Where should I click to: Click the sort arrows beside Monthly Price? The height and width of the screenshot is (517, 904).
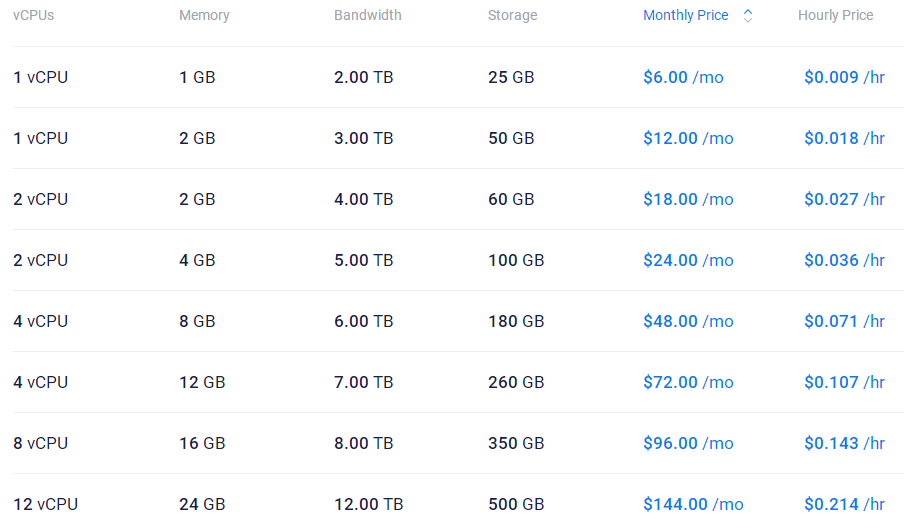click(x=748, y=16)
